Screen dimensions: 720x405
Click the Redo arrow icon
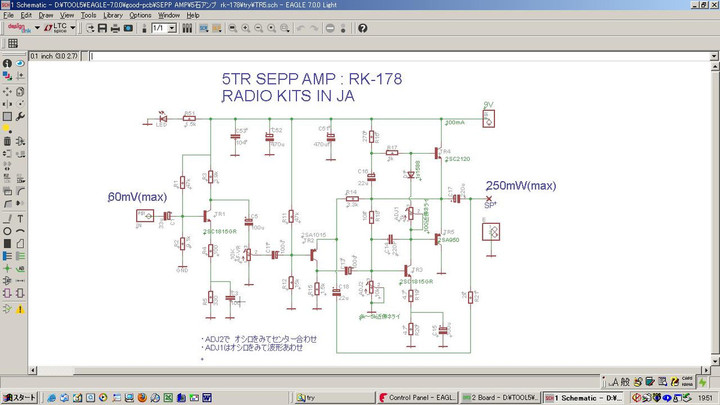point(314,28)
